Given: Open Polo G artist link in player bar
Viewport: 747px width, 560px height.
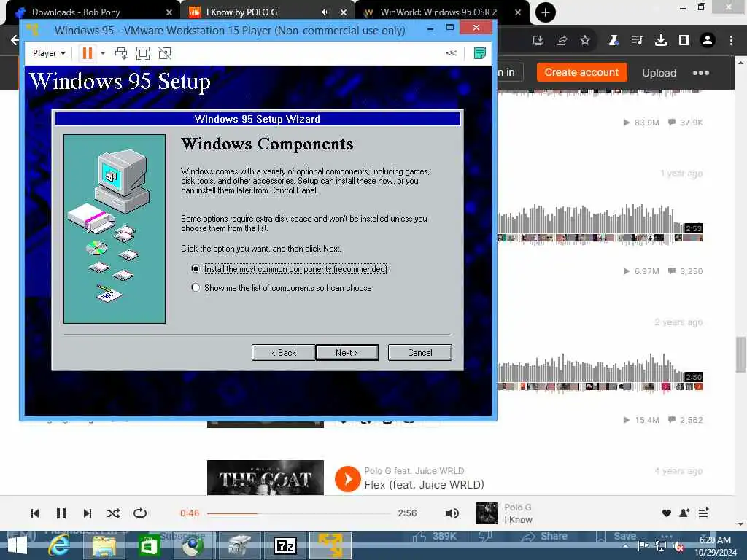Looking at the screenshot, I should (518, 507).
